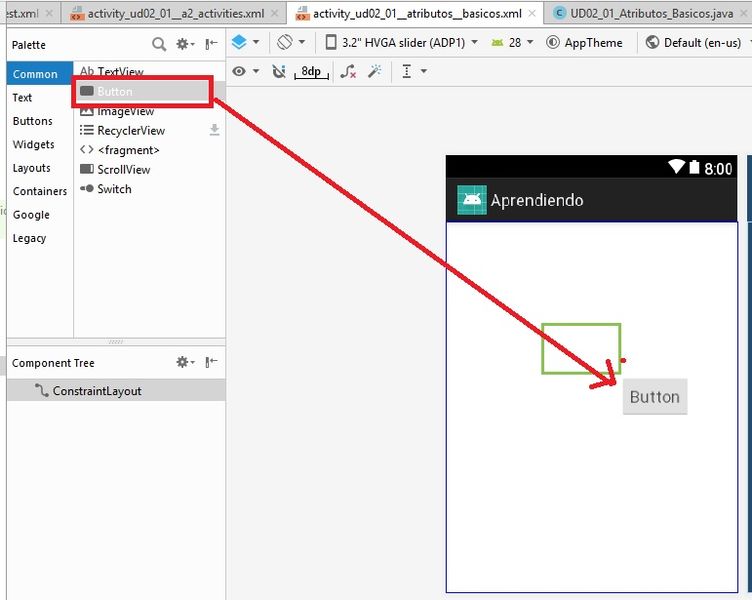Hide the Component Tree panel
Image resolution: width=752 pixels, height=600 pixels.
point(211,362)
